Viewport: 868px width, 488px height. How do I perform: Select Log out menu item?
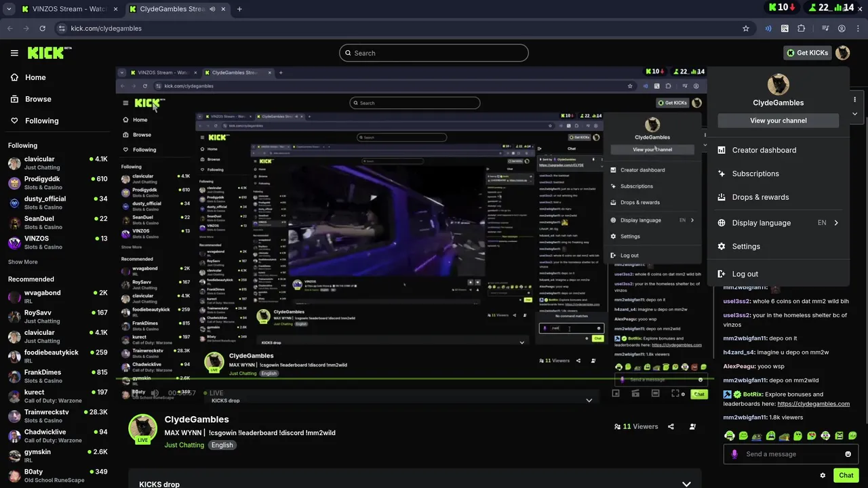click(x=778, y=274)
